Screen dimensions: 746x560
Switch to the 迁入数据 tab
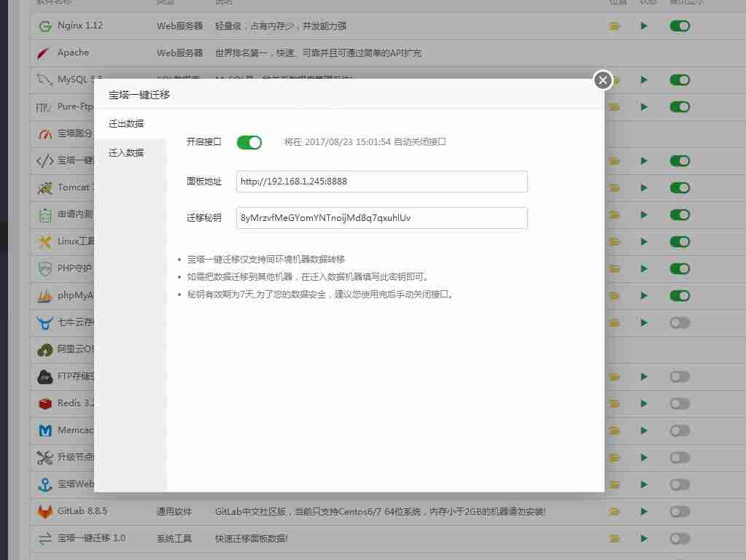pos(128,152)
